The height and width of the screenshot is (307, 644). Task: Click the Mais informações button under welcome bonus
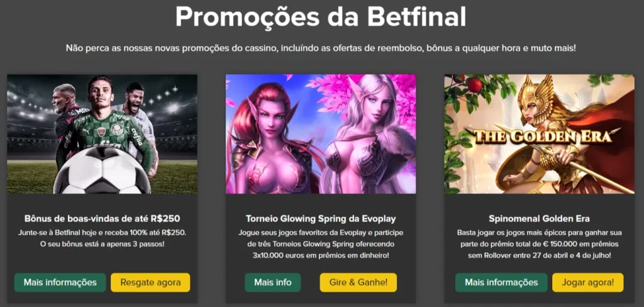60,282
